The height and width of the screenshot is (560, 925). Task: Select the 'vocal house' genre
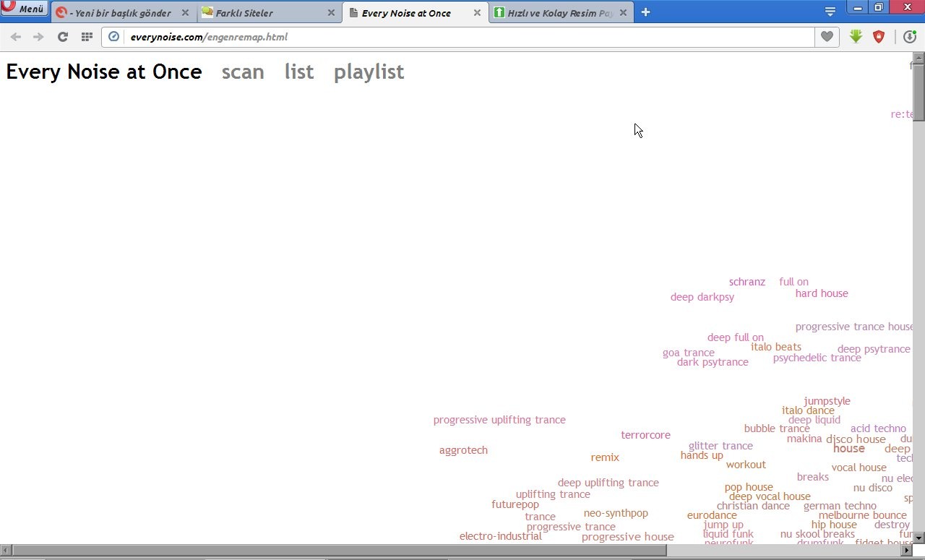point(859,468)
